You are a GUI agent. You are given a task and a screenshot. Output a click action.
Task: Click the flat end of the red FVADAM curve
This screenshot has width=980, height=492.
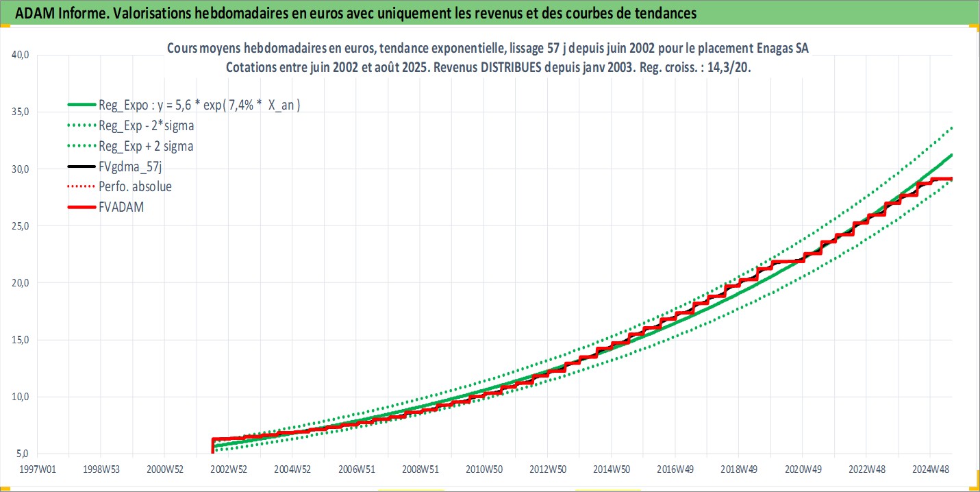942,180
